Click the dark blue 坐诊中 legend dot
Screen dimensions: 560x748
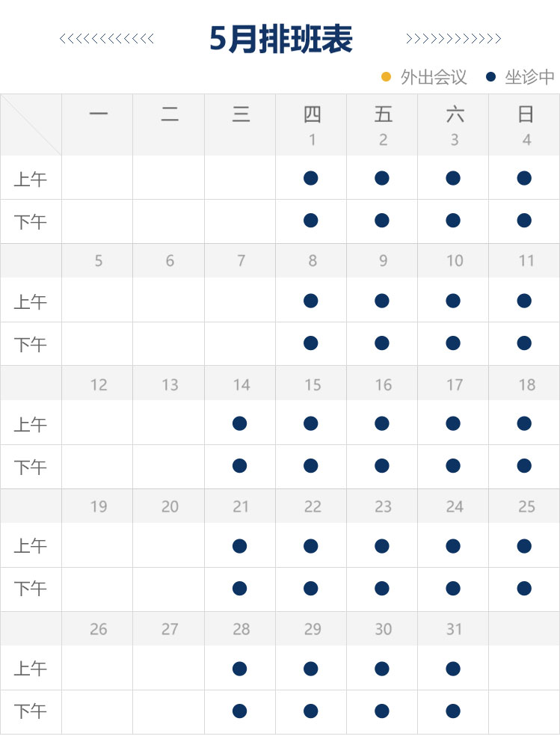click(x=490, y=77)
